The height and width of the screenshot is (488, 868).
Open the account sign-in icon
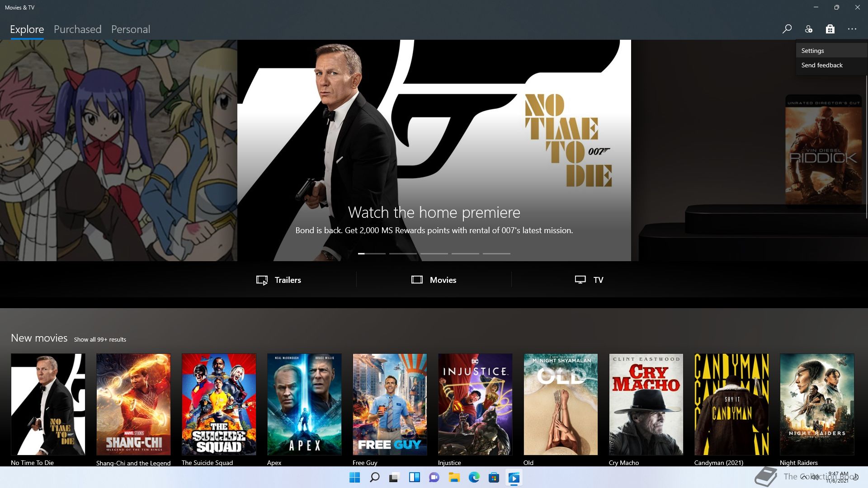pyautogui.click(x=808, y=29)
